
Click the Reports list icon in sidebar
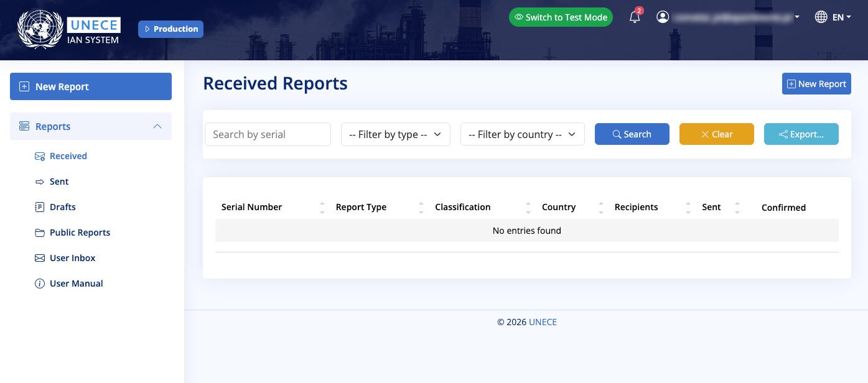click(24, 126)
